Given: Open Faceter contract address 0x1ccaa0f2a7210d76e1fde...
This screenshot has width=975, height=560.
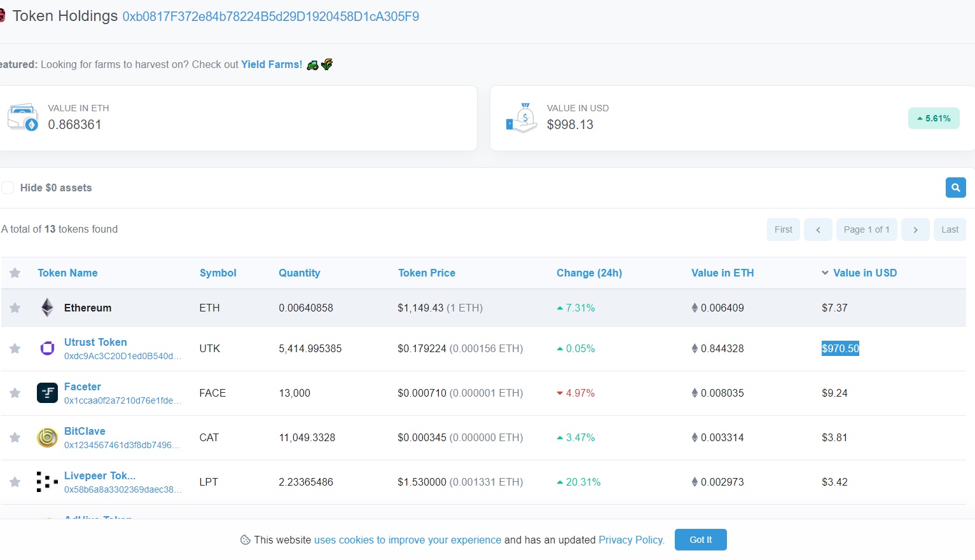Looking at the screenshot, I should [123, 400].
